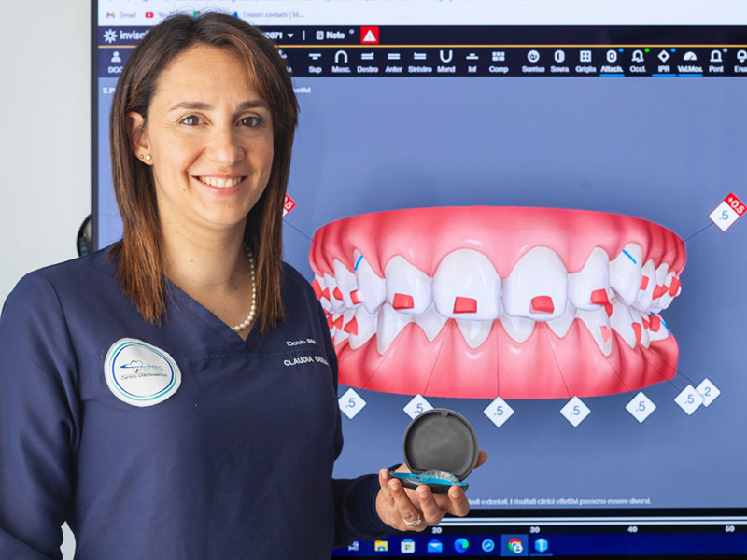The height and width of the screenshot is (560, 747).
Task: Open the Comp comparison view
Action: pyautogui.click(x=499, y=62)
